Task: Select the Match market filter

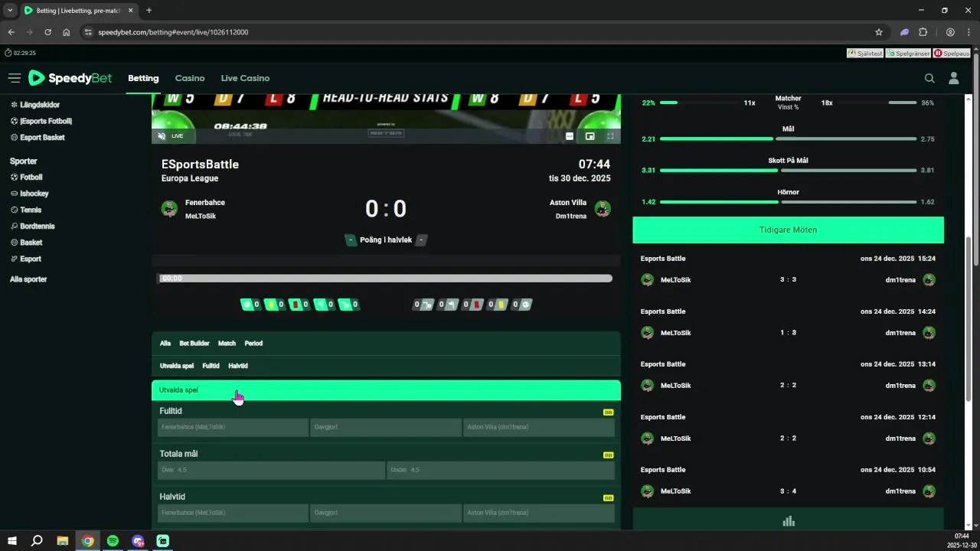Action: pyautogui.click(x=227, y=344)
